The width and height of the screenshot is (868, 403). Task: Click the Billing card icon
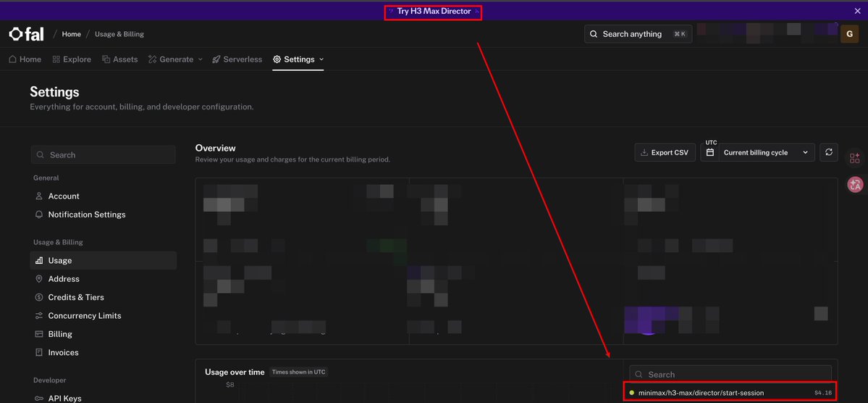[39, 334]
